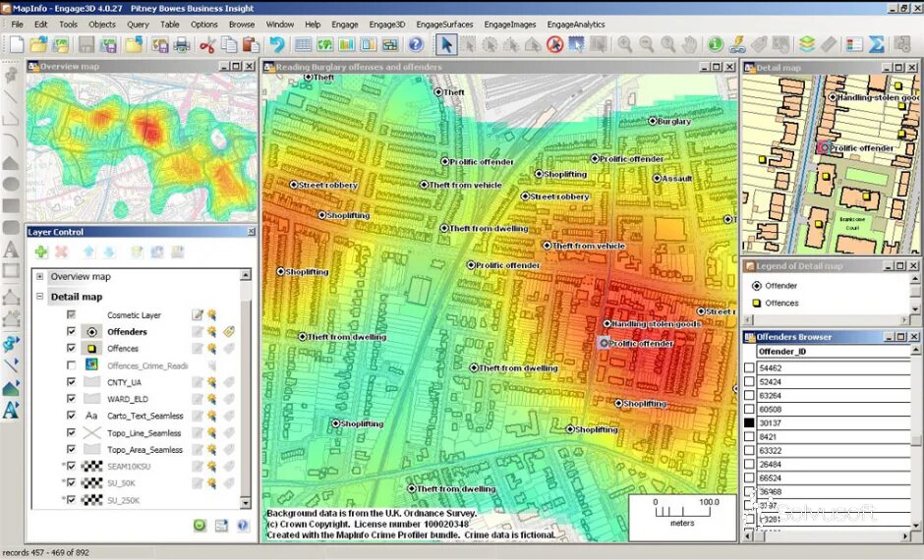The image size is (924, 560).
Task: Click the Cut scissors icon
Action: 206,45
